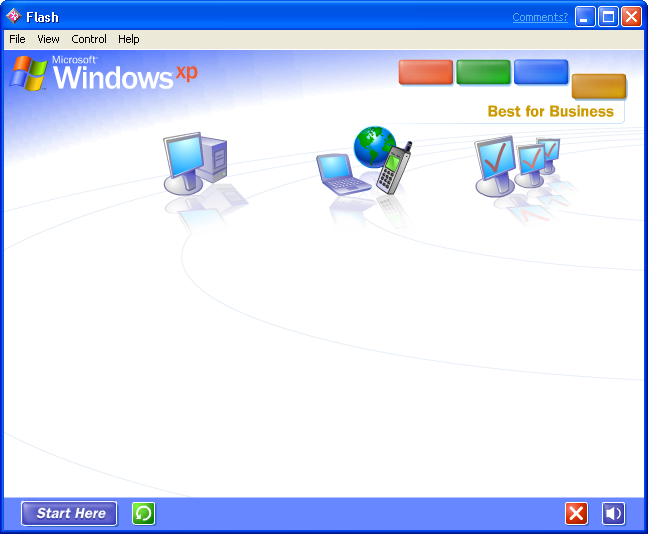Click the Flash app icon in title bar

coord(14,17)
